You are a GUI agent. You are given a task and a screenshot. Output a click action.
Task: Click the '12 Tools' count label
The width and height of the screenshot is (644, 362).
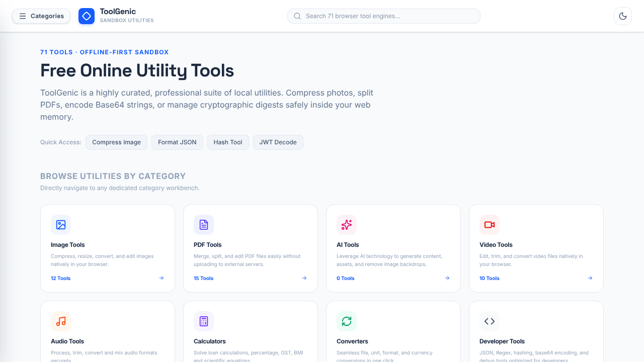[x=61, y=278]
